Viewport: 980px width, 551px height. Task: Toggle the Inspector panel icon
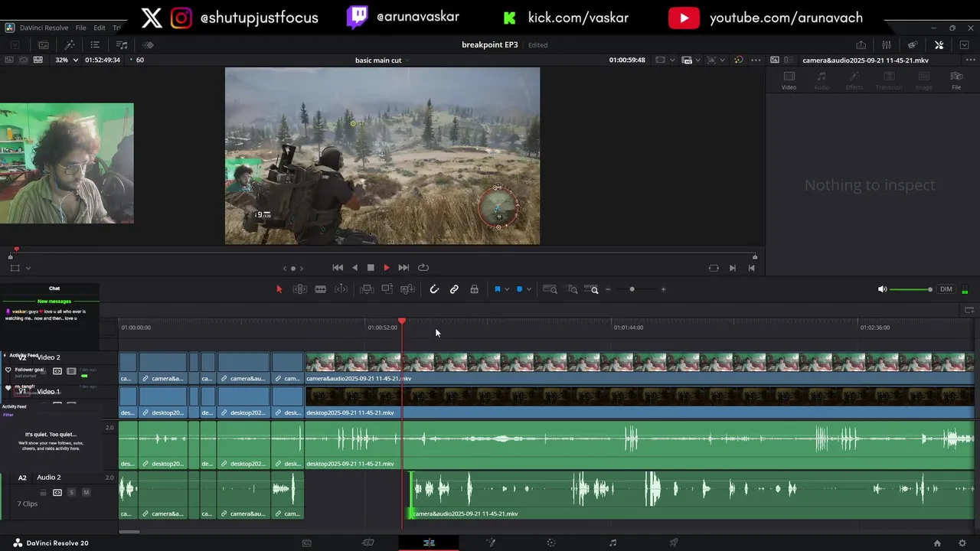coord(939,45)
